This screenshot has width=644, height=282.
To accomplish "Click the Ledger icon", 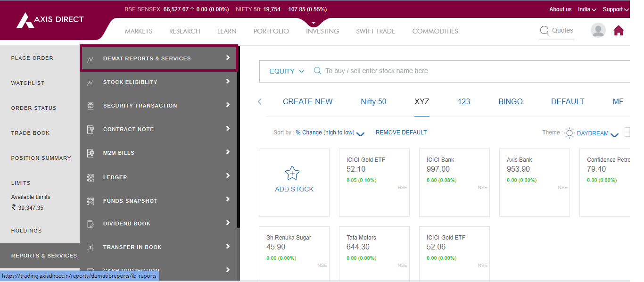I will 91,177.
